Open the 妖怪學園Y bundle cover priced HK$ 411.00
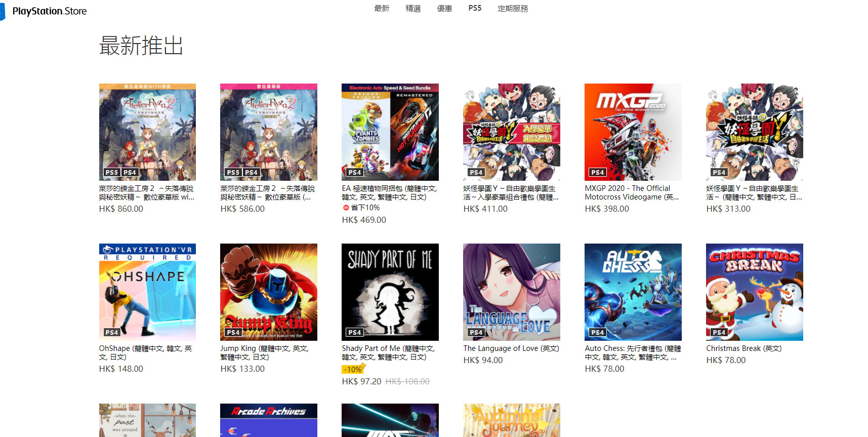868x437 pixels. tap(512, 132)
